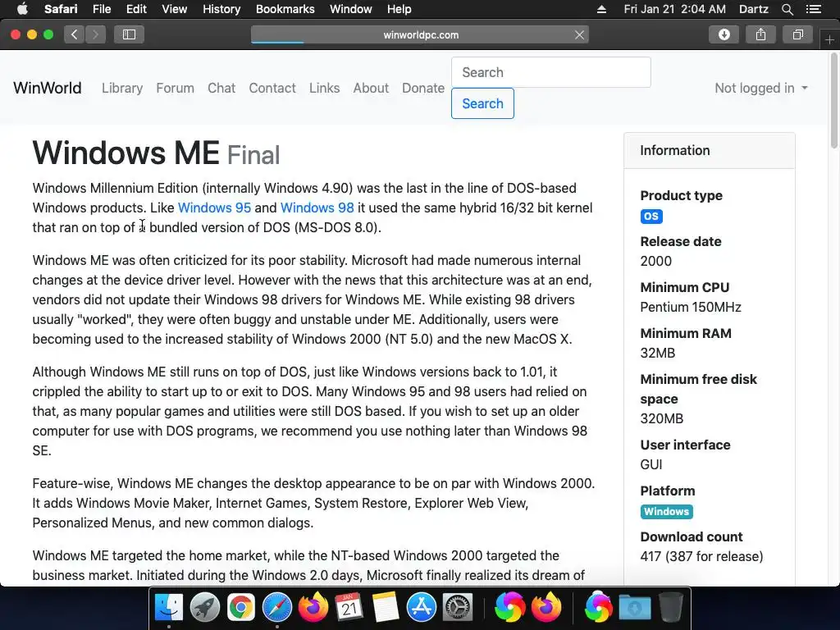Viewport: 840px width, 630px height.
Task: Click the winworldpc.com address bar
Action: pos(421,34)
